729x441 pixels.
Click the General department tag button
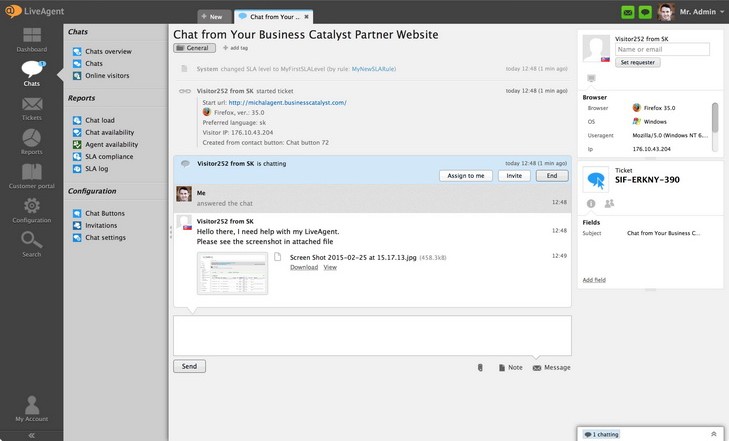[x=194, y=48]
